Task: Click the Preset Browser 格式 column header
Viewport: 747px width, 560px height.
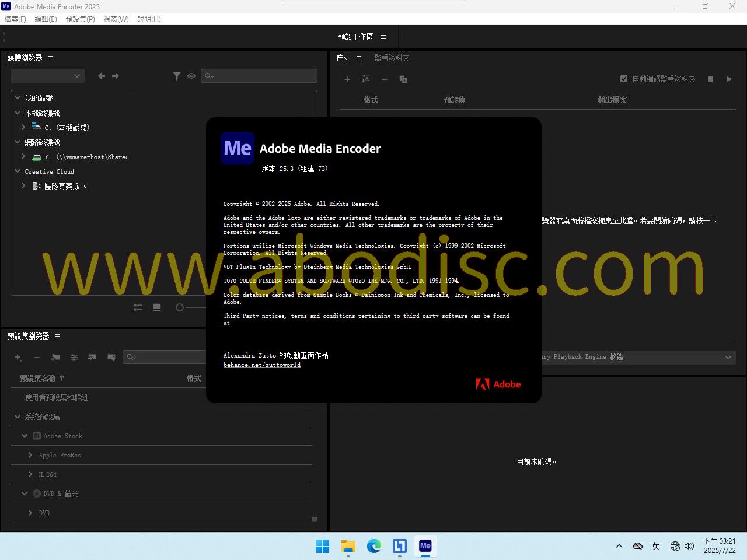Action: [x=194, y=378]
